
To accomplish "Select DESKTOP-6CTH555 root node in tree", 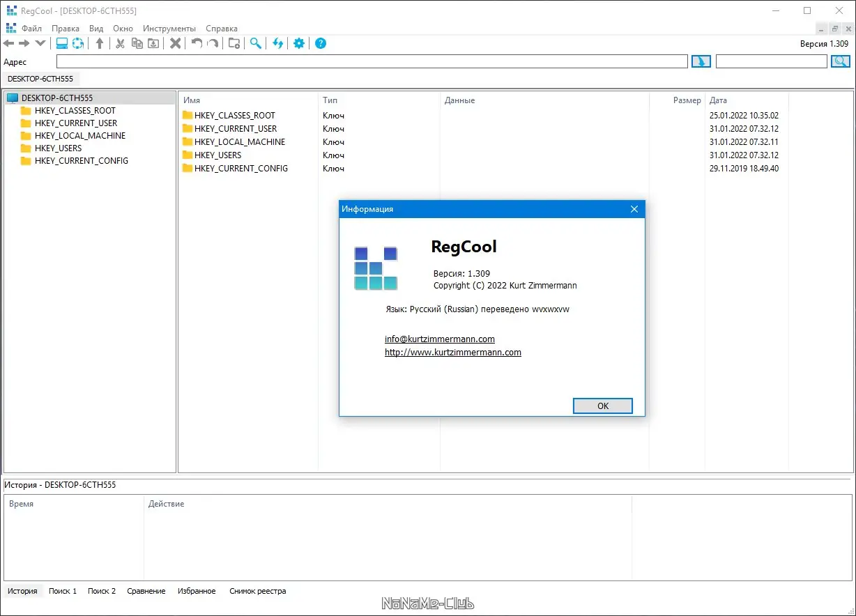I will pyautogui.click(x=57, y=98).
